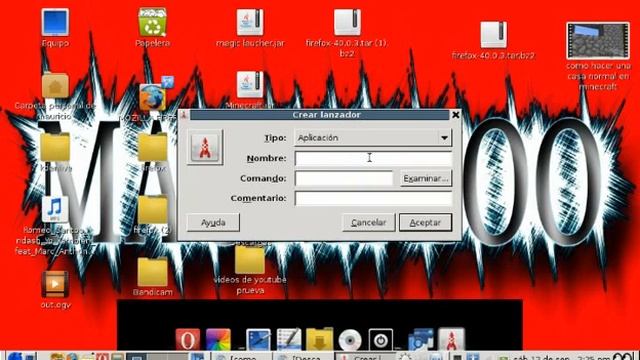Open the text editor notepad dock icon
Screen dimensions: 640x360
click(x=289, y=340)
